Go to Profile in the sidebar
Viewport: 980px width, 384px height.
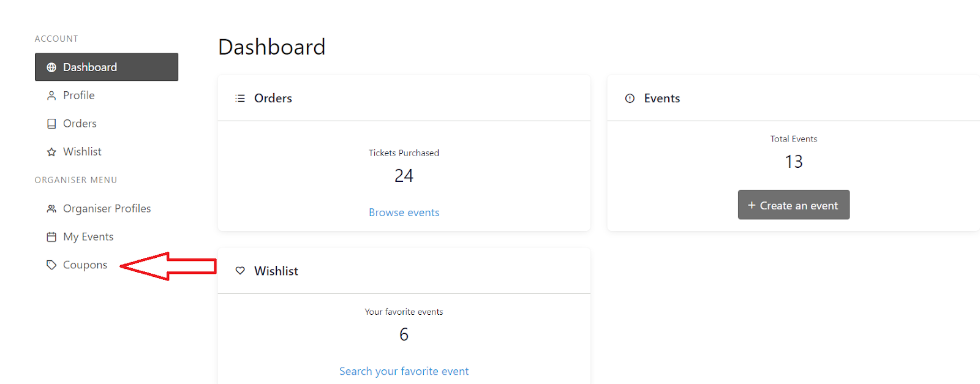tap(79, 96)
